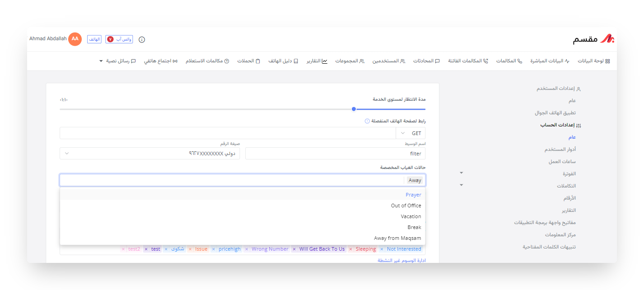Remove the 'Sleeping' tag

click(x=350, y=249)
